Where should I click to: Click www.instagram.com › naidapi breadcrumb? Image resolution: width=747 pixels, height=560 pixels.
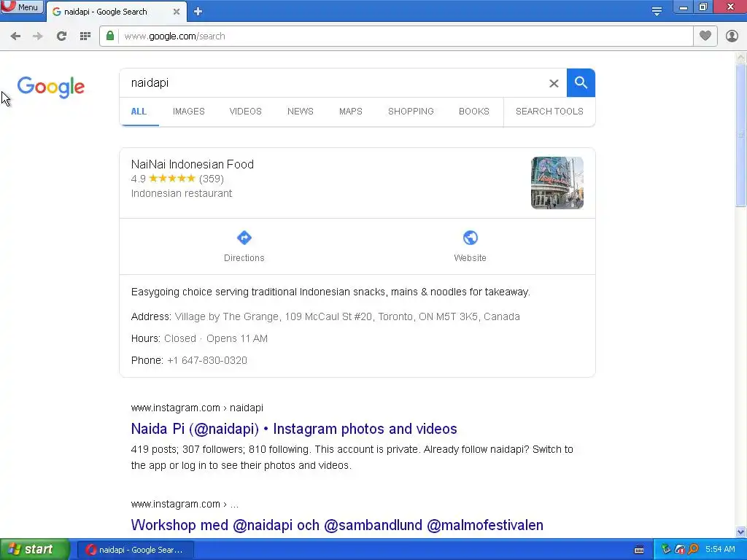click(197, 408)
